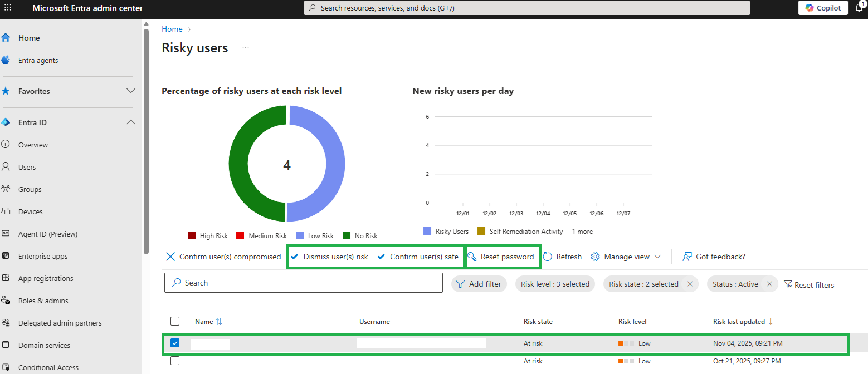Click the Home icon in sidebar
This screenshot has width=868, height=374.
tap(6, 38)
